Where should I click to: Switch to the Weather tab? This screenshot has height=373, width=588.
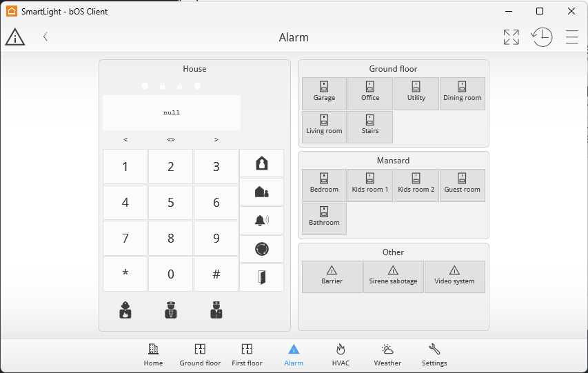coord(387,355)
